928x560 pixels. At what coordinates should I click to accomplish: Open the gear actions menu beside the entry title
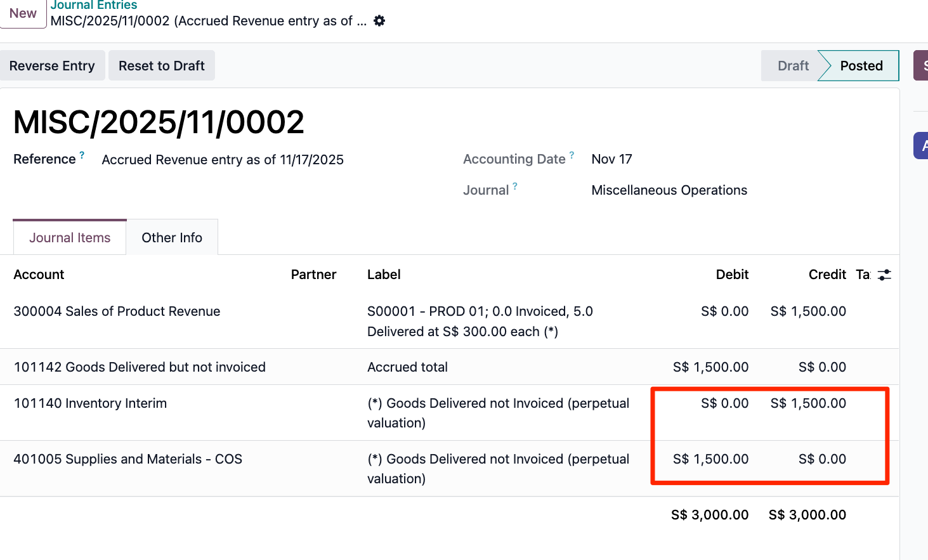point(379,21)
